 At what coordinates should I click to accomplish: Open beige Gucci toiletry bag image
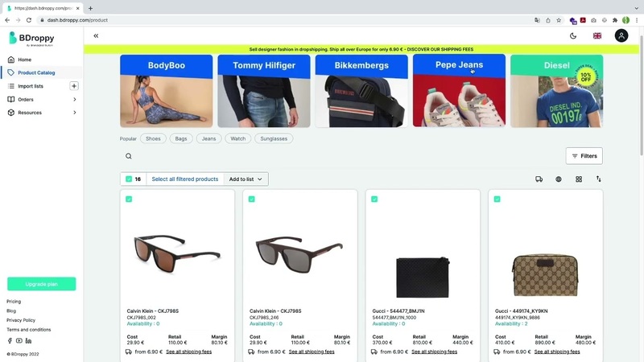coord(546,274)
